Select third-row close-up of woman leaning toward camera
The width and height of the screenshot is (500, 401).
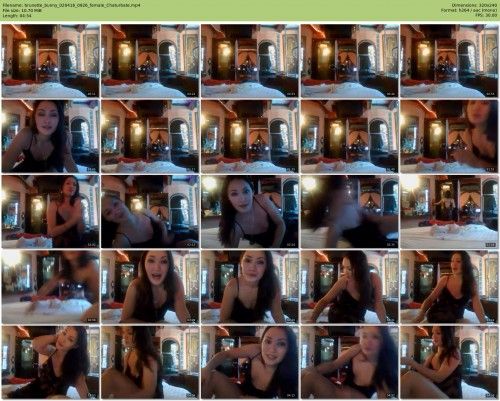(x=250, y=212)
